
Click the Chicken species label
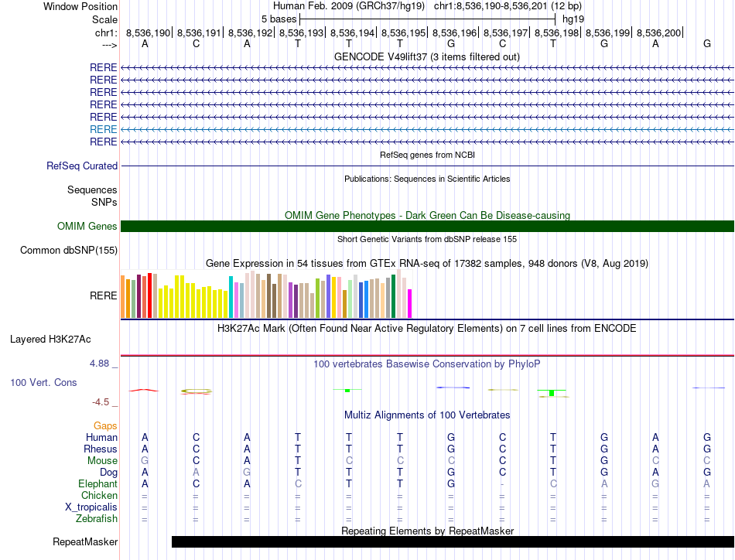99,495
